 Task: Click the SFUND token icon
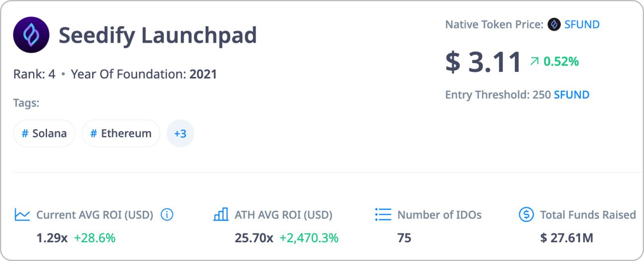554,24
